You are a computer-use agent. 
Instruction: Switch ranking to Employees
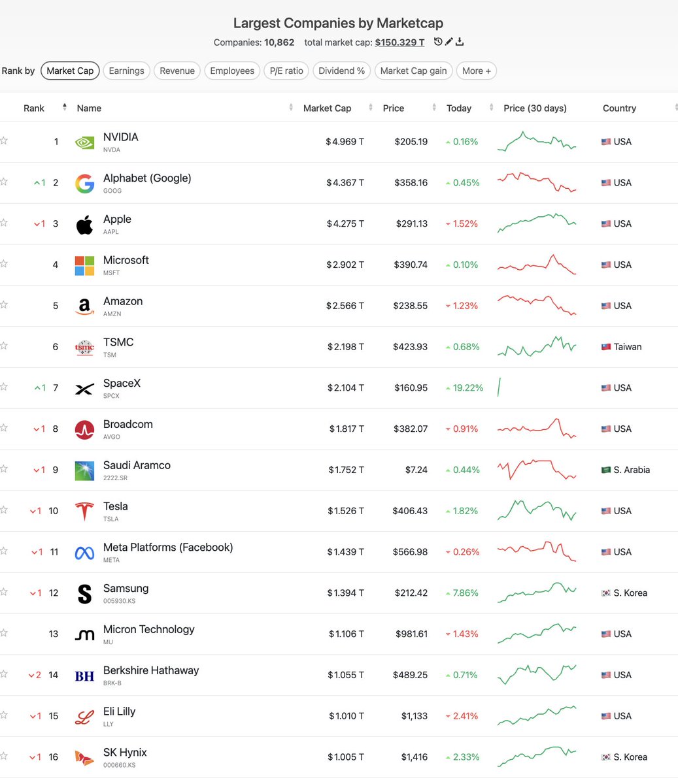(x=232, y=71)
